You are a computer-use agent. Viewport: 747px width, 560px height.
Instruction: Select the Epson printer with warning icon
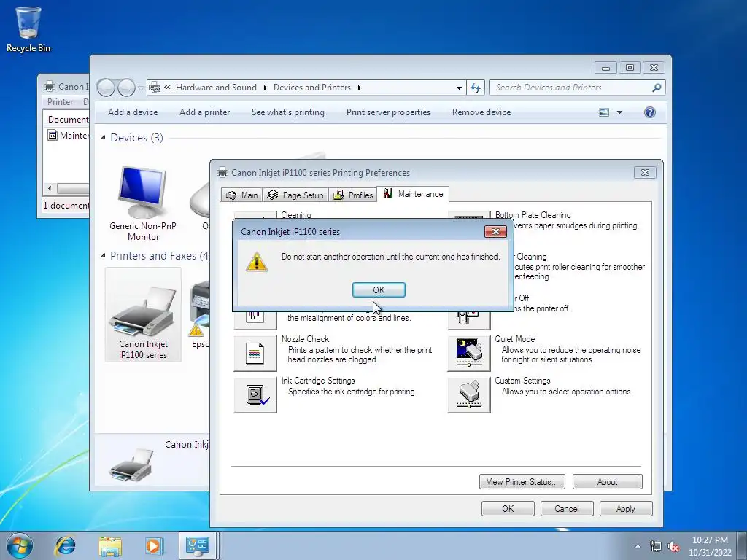200,315
